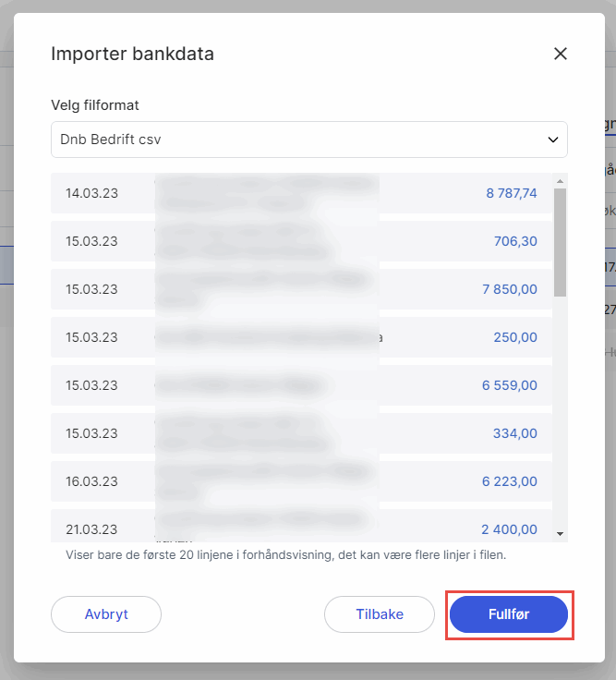Select the amount 8 787,74
Image resolution: width=616 pixels, height=680 pixels.
[512, 193]
